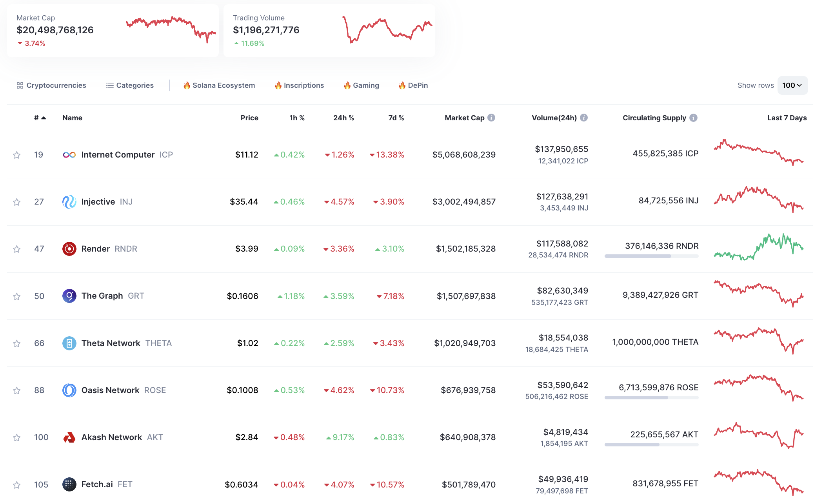Click the Akash Network coin logo
This screenshot has height=504, width=814.
(x=69, y=437)
